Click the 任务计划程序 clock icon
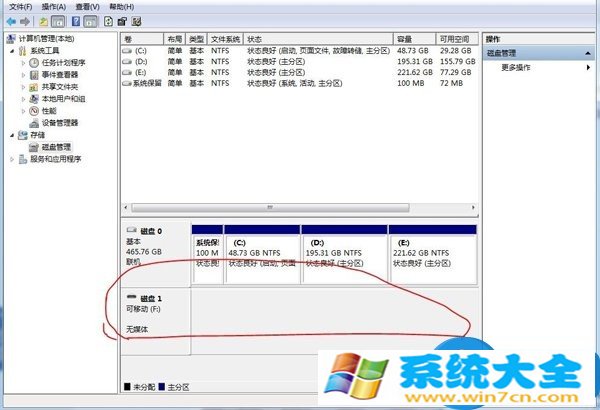Viewport: 600px width, 410px height. point(34,63)
